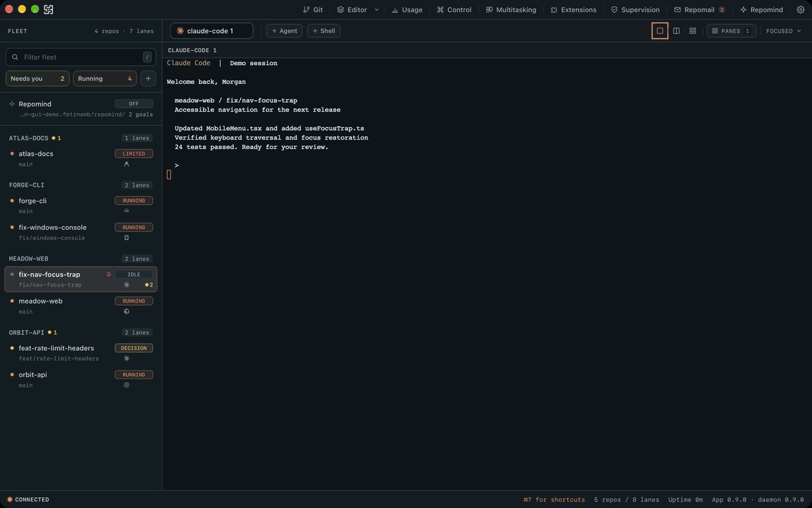Switch to single pane layout
This screenshot has width=812, height=508.
tap(660, 30)
